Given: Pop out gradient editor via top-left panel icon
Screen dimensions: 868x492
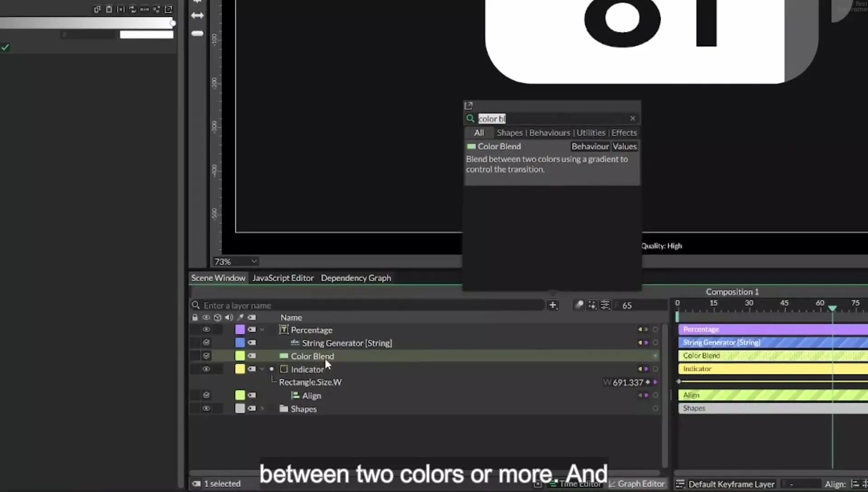Looking at the screenshot, I should click(168, 9).
